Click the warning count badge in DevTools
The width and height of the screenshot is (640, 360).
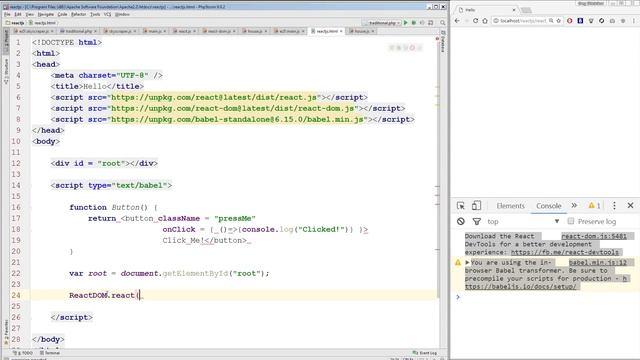(x=594, y=205)
